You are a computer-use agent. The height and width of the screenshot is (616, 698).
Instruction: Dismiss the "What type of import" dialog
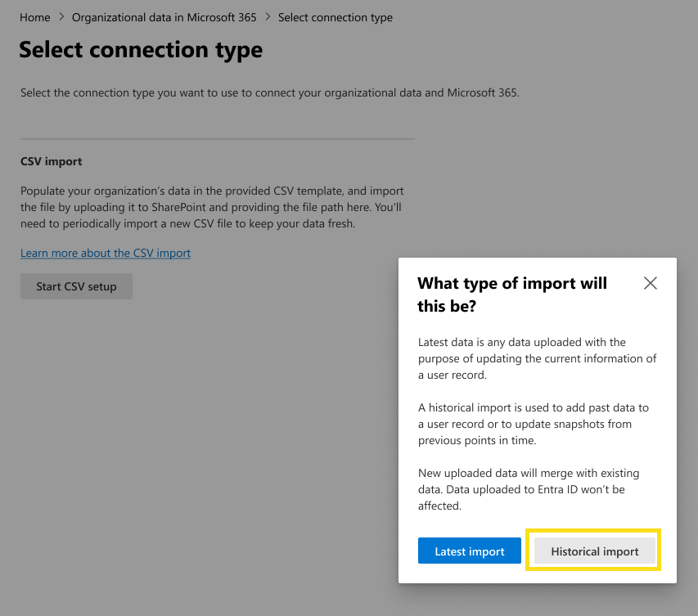coord(651,283)
